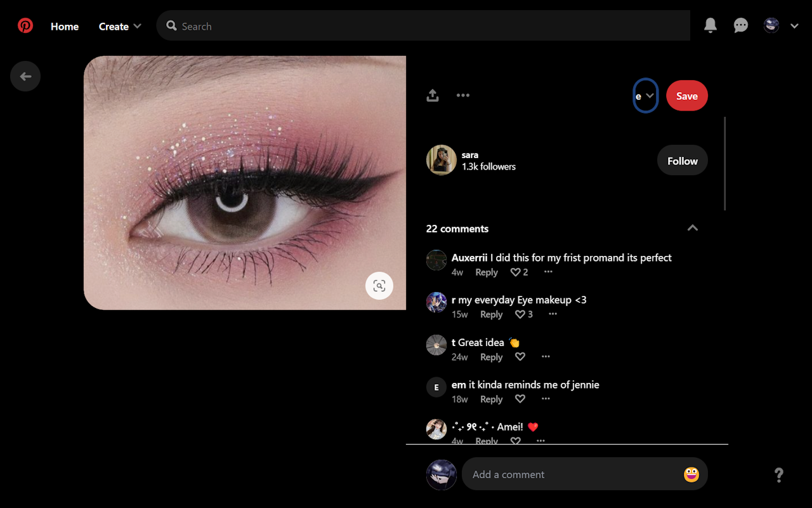Heart the 'Great idea' comment

[520, 357]
